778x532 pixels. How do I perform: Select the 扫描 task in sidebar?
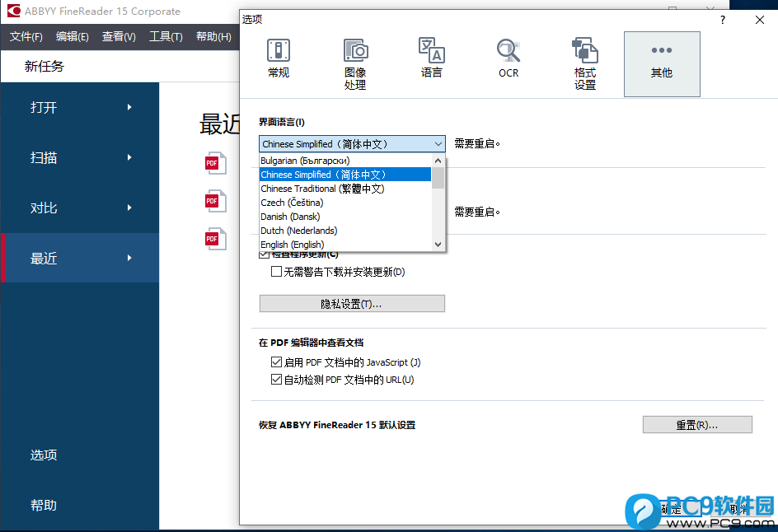point(80,157)
